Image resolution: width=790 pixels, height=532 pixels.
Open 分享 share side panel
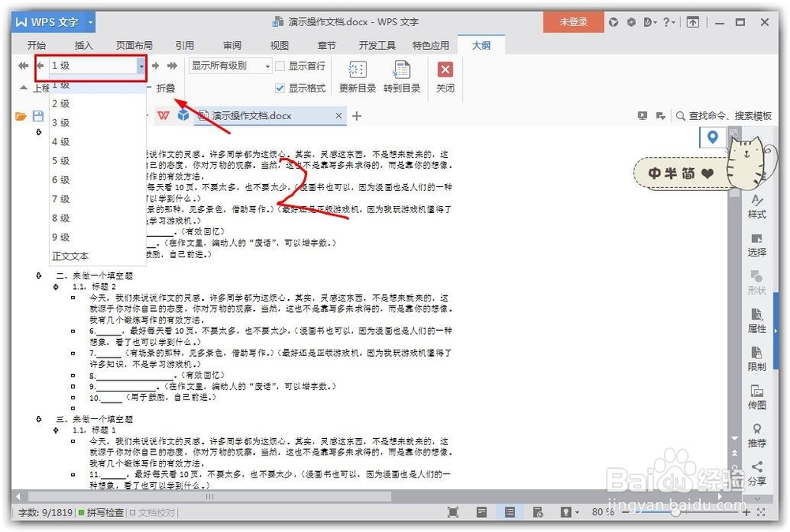[x=756, y=473]
